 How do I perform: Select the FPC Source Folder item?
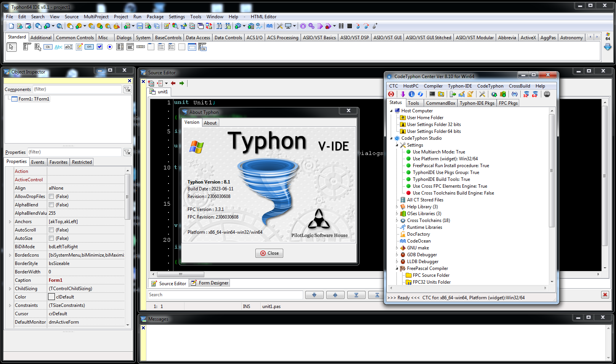click(431, 275)
